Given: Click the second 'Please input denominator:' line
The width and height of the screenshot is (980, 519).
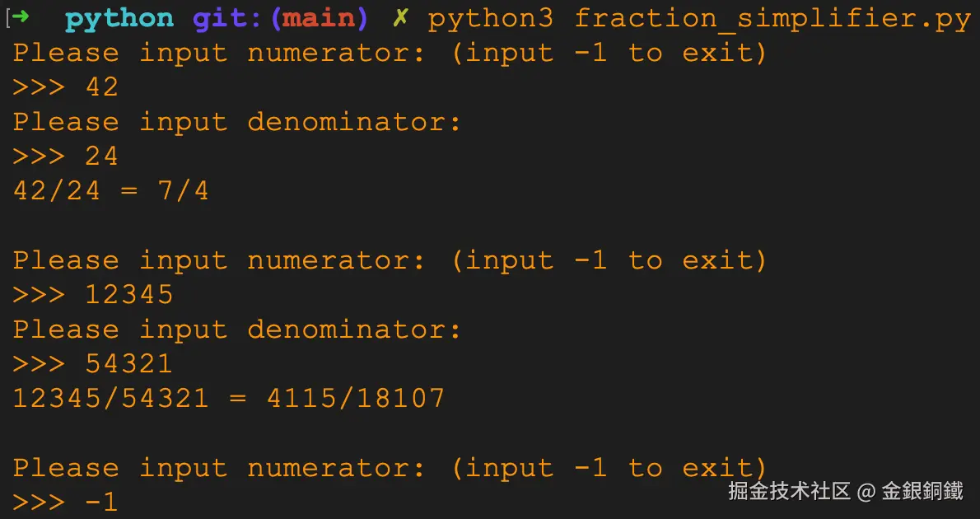Looking at the screenshot, I should [x=237, y=330].
